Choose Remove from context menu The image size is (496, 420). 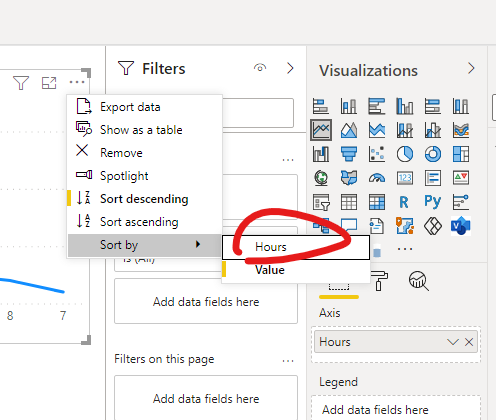pyautogui.click(x=145, y=153)
